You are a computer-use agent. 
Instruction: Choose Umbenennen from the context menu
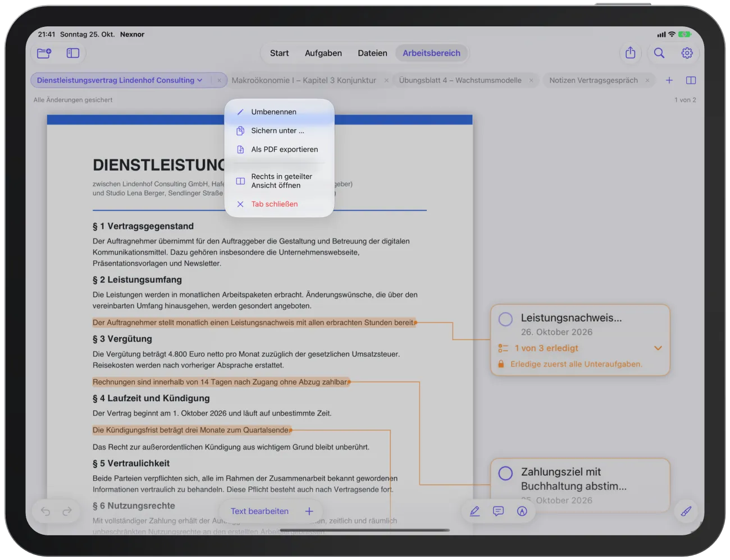coord(279,112)
